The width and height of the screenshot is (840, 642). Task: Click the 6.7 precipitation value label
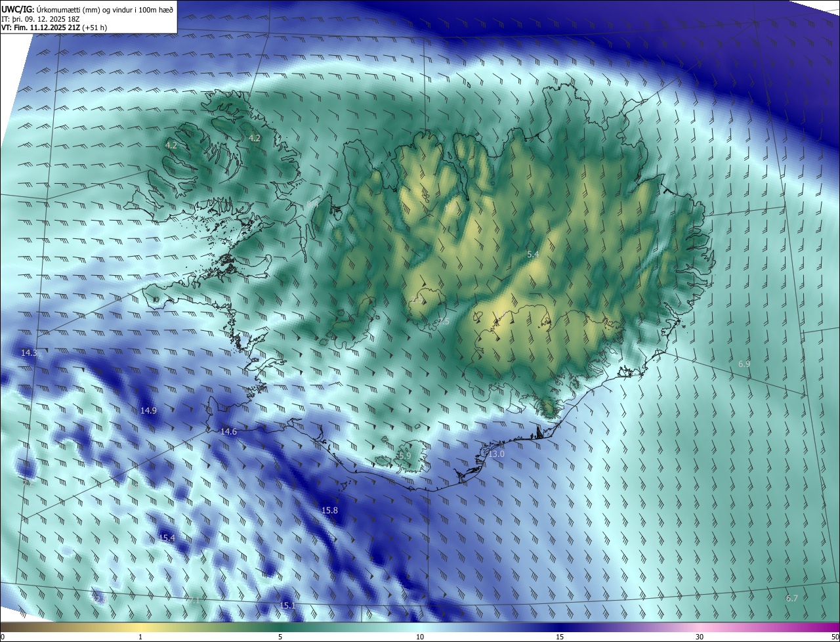point(792,598)
